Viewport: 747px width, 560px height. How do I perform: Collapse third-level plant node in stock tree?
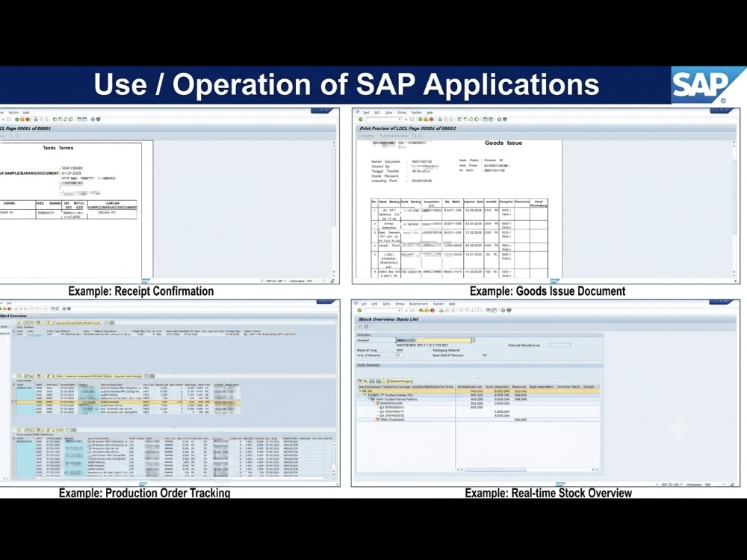369,399
